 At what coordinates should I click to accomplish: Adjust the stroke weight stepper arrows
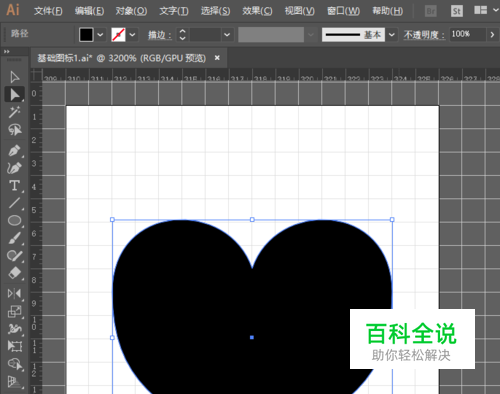[182, 34]
